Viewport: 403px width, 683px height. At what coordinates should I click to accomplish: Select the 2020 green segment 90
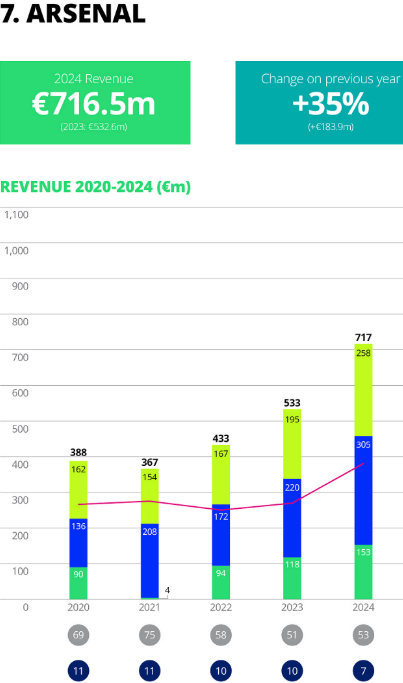(x=78, y=583)
